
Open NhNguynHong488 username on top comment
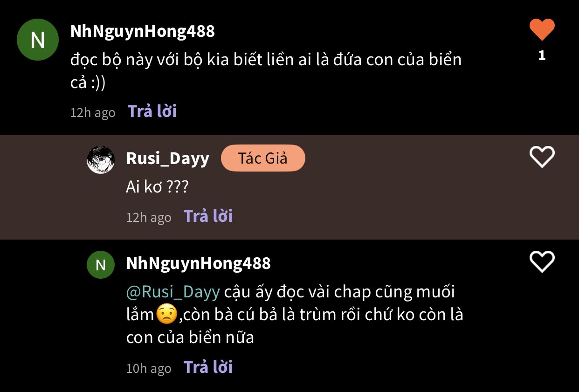[x=143, y=31]
